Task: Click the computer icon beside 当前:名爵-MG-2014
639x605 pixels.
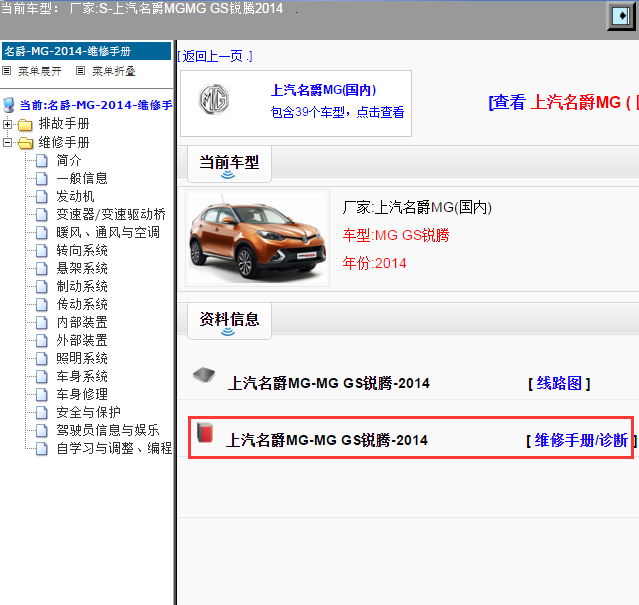Action: click(x=9, y=105)
